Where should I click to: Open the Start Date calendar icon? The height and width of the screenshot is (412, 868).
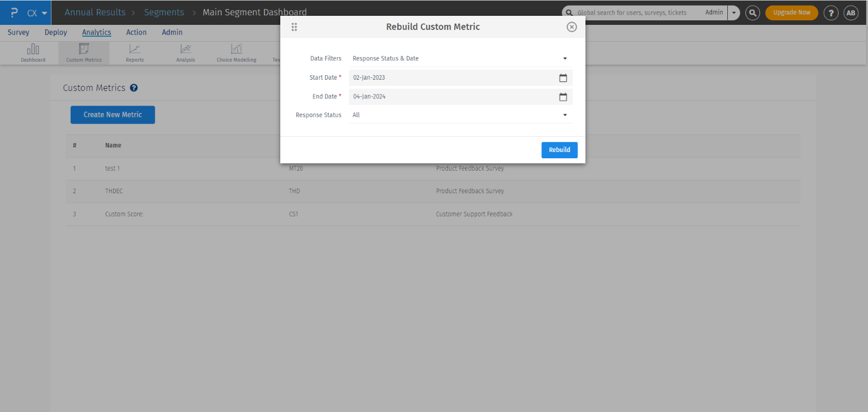tap(563, 78)
